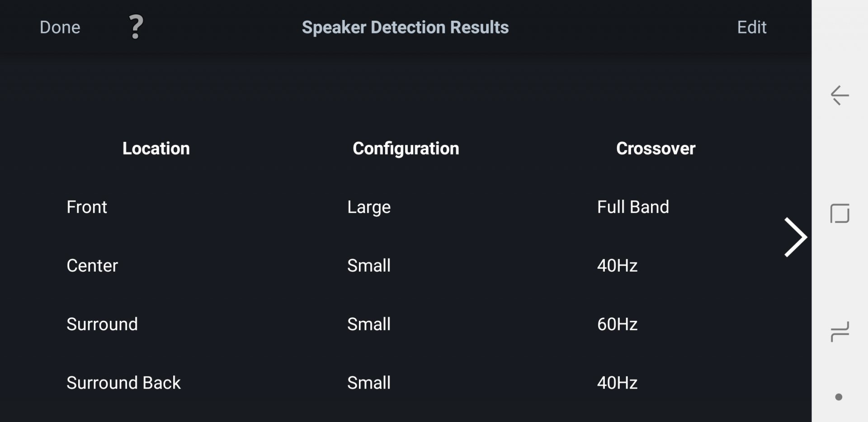
Task: Open recent apps navigation icon
Action: [840, 332]
